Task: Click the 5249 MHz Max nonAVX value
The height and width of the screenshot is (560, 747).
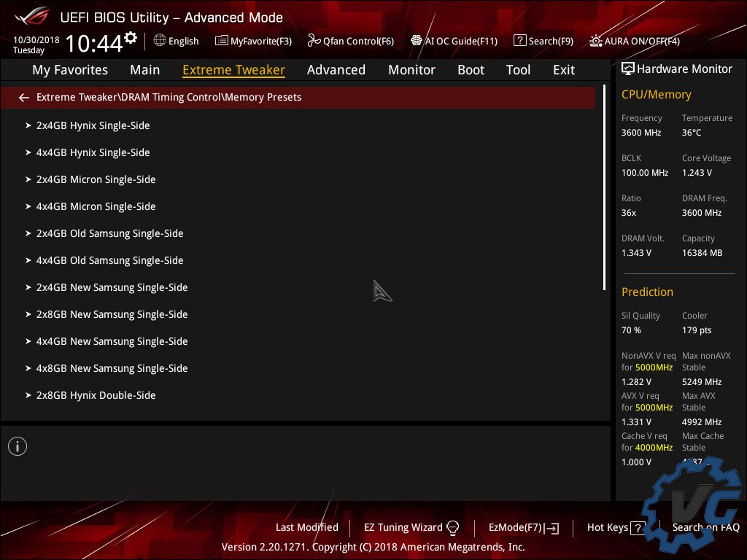Action: [x=701, y=382]
